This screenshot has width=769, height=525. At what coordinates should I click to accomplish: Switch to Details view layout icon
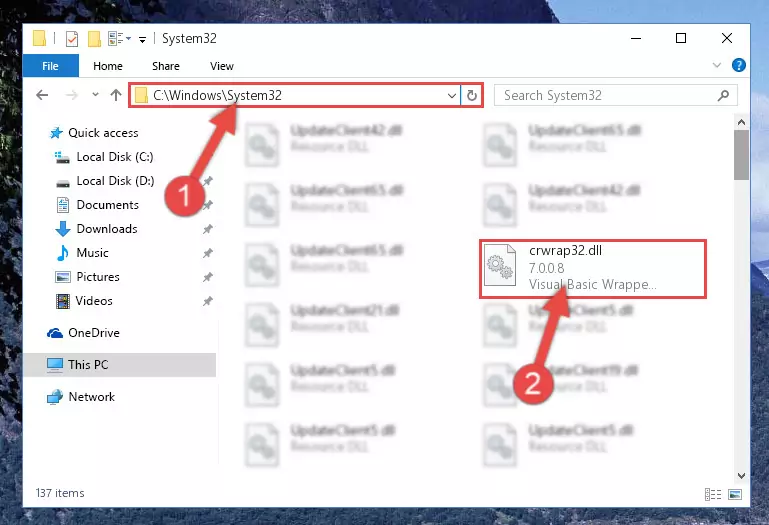(713, 494)
